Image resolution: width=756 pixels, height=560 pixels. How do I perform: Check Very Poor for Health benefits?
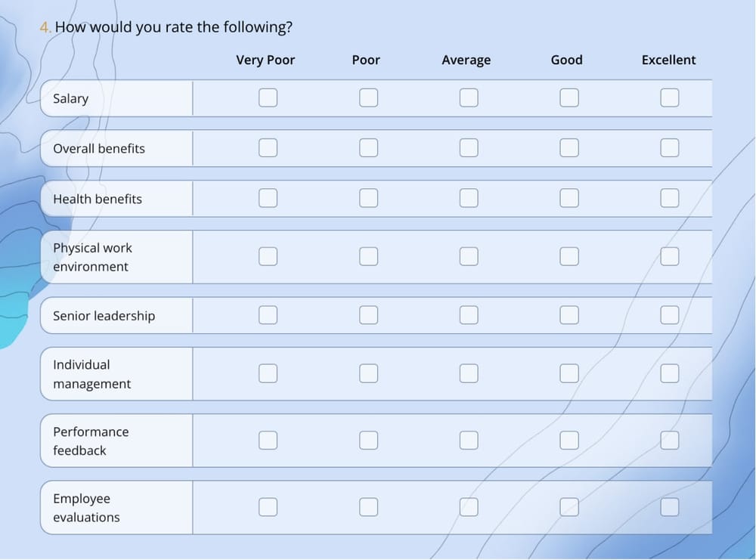(268, 198)
